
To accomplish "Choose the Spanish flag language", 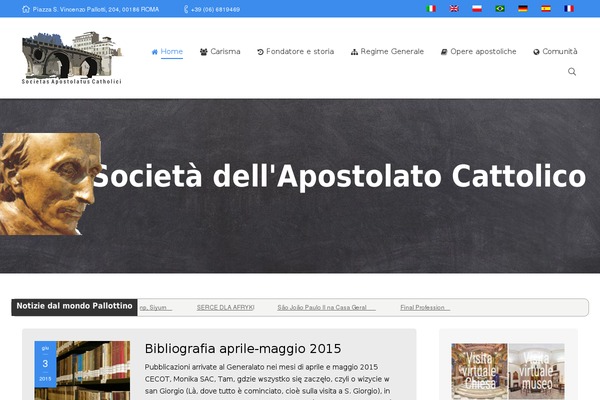I will click(546, 8).
